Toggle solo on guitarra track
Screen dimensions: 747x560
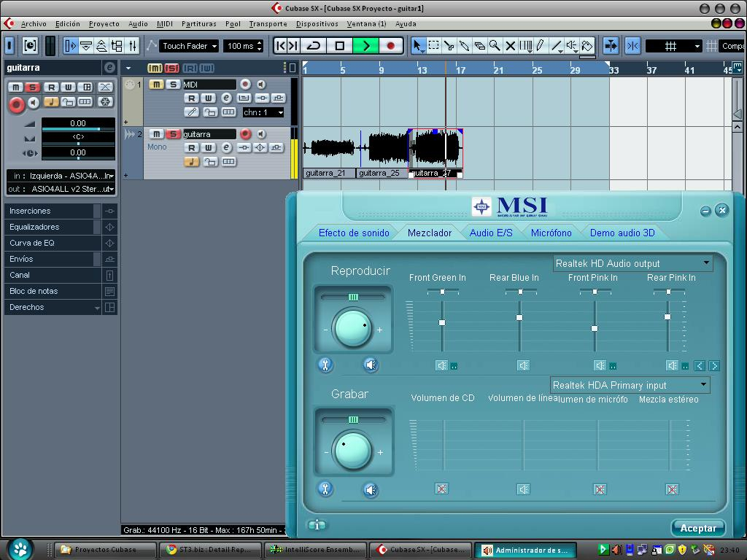point(172,134)
